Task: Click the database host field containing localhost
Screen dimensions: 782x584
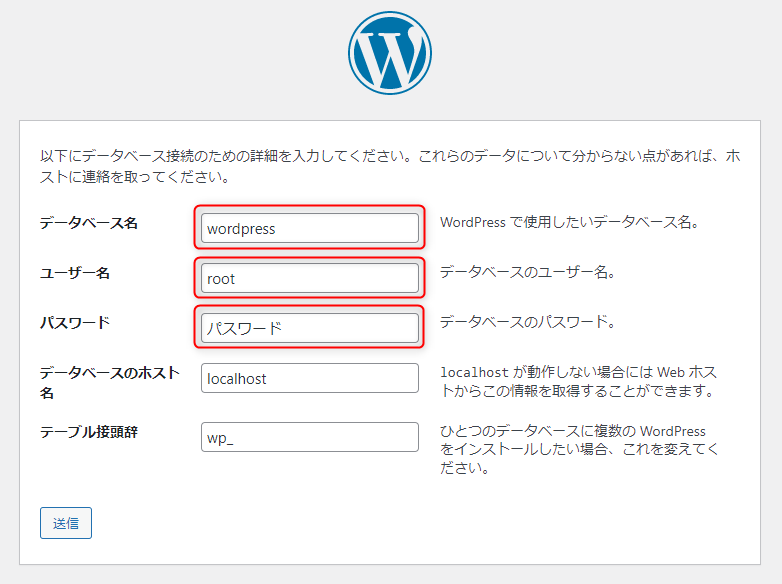Action: click(310, 378)
